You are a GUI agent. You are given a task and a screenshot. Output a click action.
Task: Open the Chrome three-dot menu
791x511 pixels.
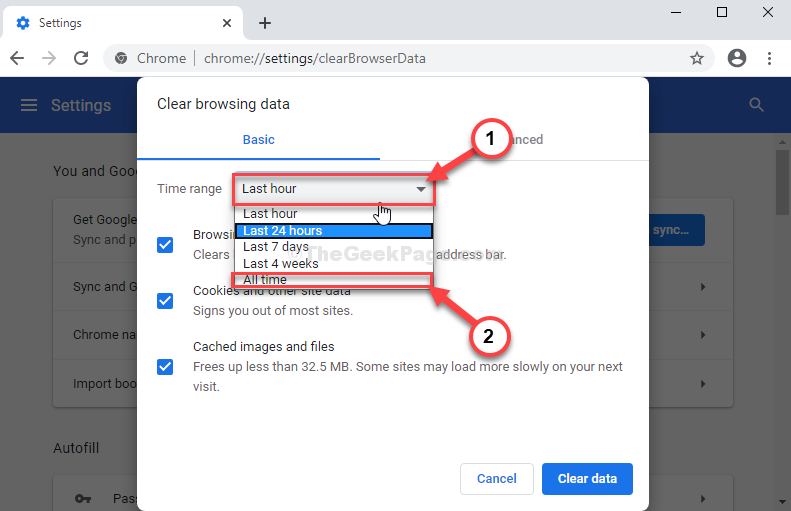click(x=770, y=58)
